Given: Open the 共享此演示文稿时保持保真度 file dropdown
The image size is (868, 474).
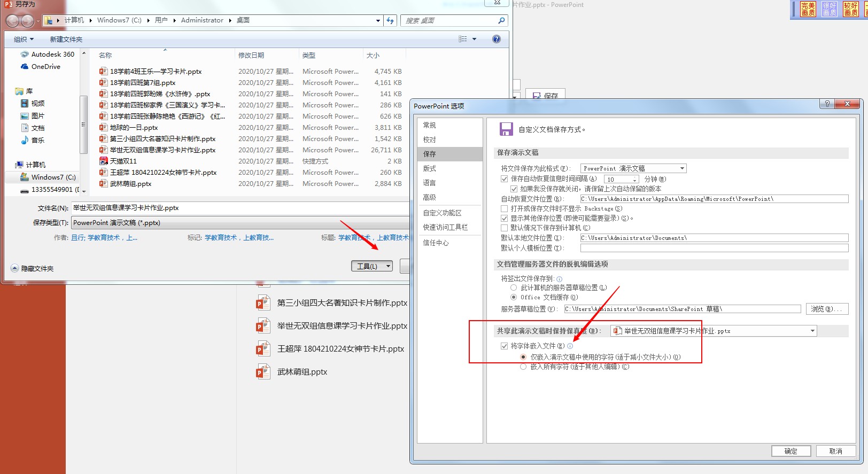Looking at the screenshot, I should (x=714, y=331).
